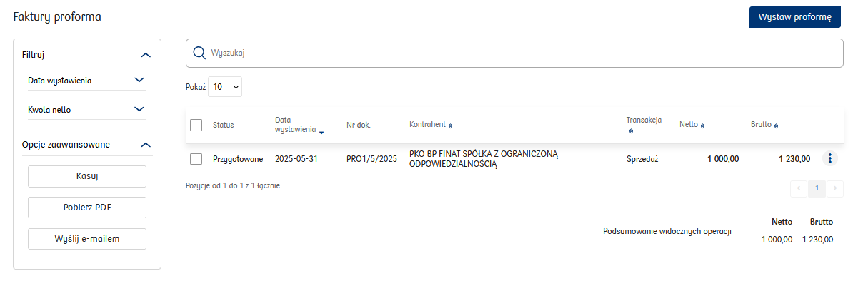Open the Pokaż rows-per-page dropdown
Image resolution: width=868 pixels, height=286 pixels.
[x=225, y=86]
